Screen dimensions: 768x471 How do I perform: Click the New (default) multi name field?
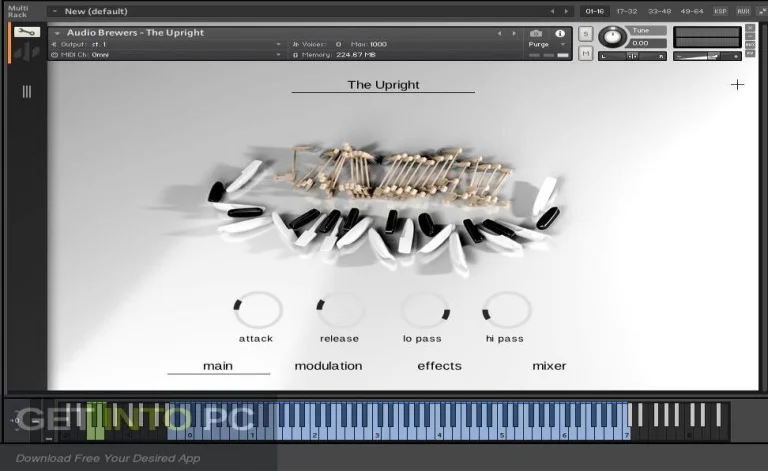coord(96,11)
